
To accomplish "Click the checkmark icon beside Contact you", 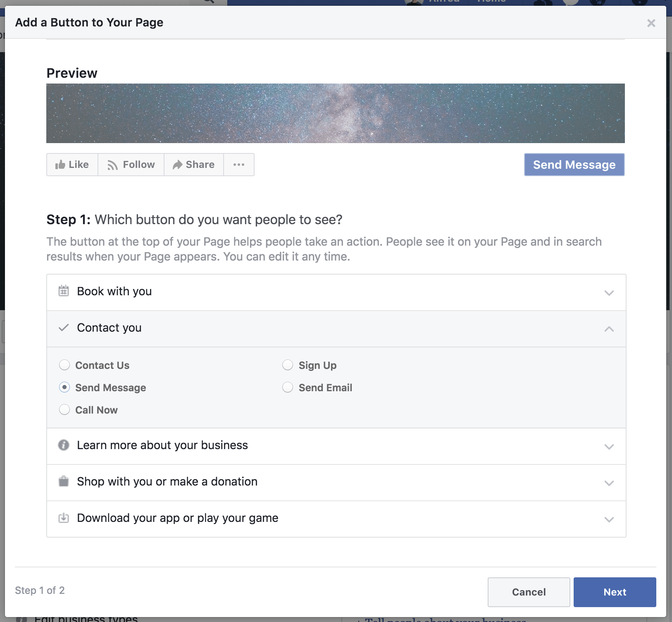I will (63, 328).
